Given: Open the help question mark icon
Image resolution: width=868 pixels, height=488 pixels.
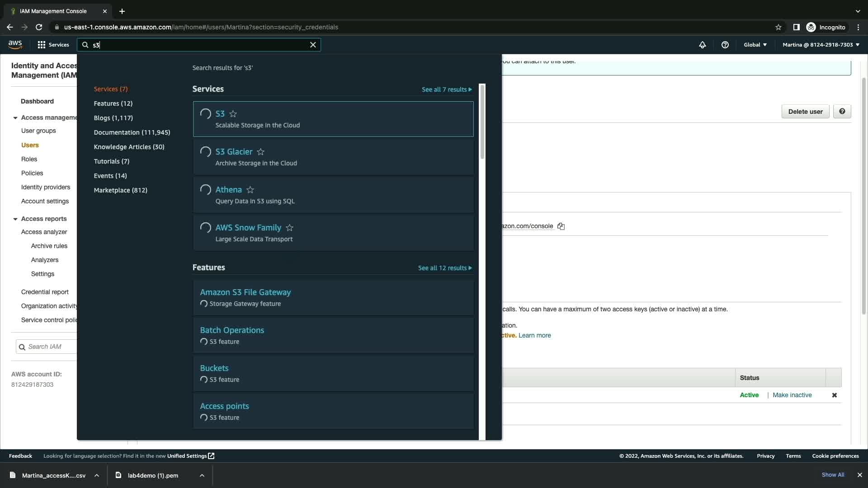Looking at the screenshot, I should tap(725, 45).
